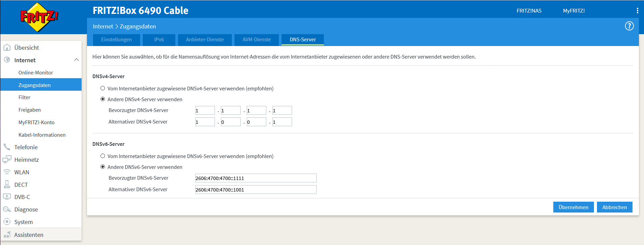The image size is (644, 245).
Task: Open the help question mark icon
Action: click(x=629, y=26)
